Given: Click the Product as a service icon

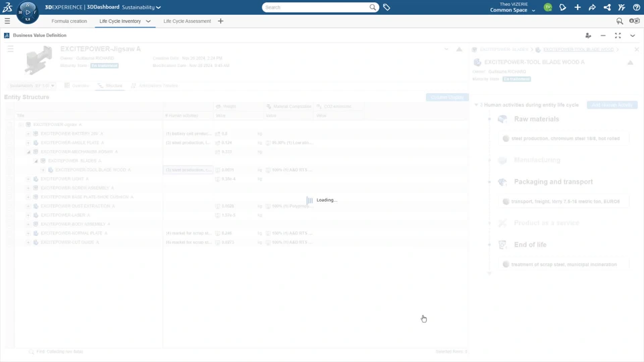Looking at the screenshot, I should [x=502, y=223].
